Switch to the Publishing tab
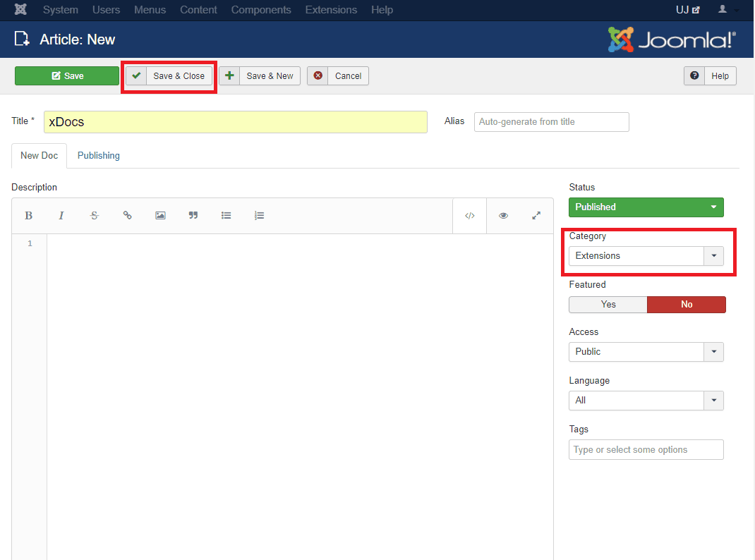 point(99,156)
